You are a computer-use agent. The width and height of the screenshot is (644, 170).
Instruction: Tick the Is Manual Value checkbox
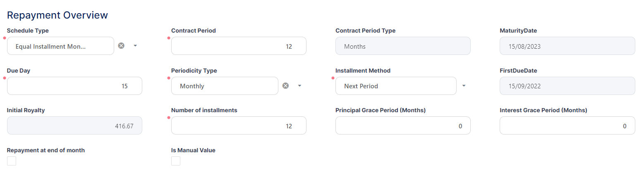click(176, 161)
